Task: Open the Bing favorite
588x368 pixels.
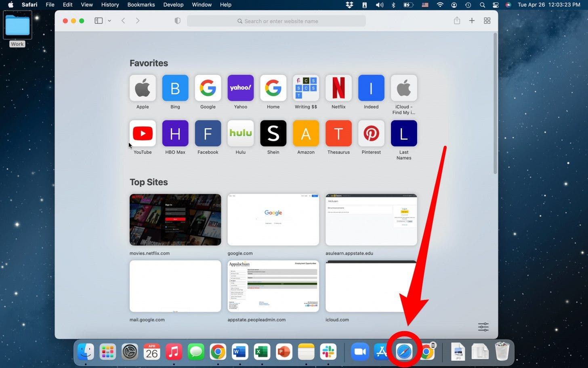Action: tap(175, 88)
